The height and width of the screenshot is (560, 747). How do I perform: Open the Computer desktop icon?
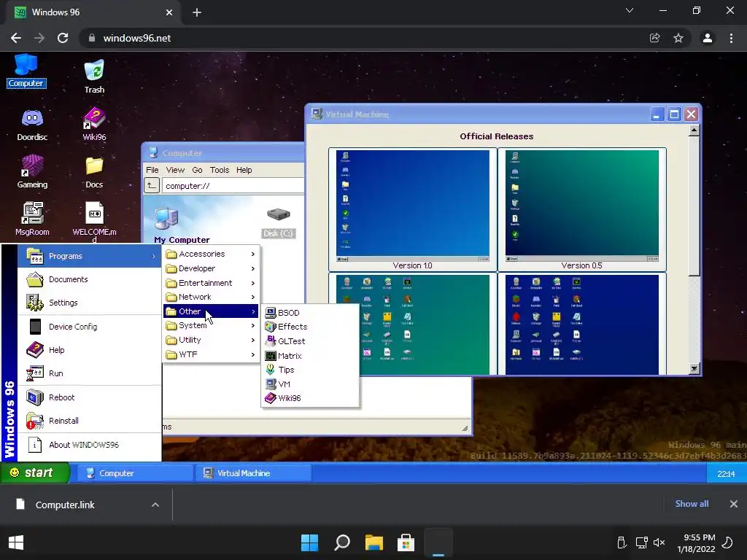[26, 71]
